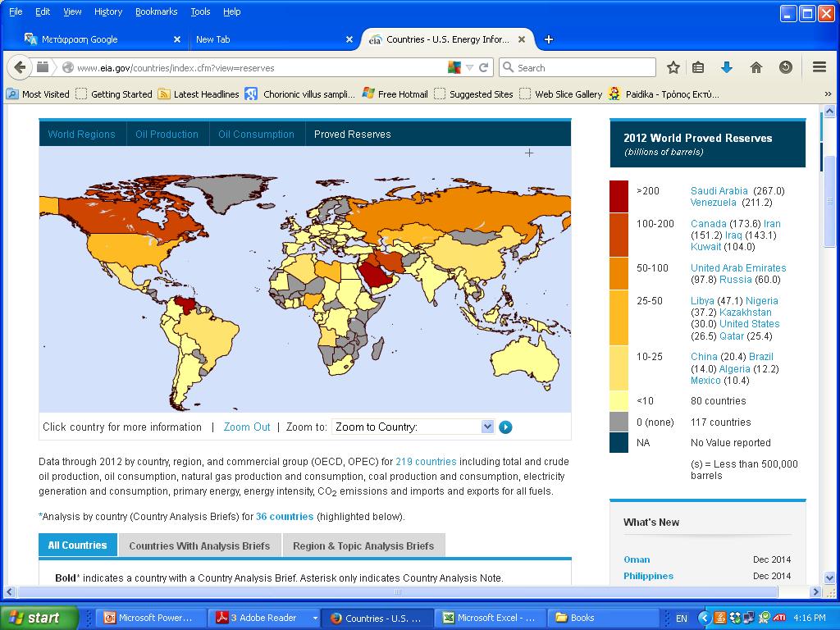Switch to the Oil Consumption map tab

tap(256, 135)
